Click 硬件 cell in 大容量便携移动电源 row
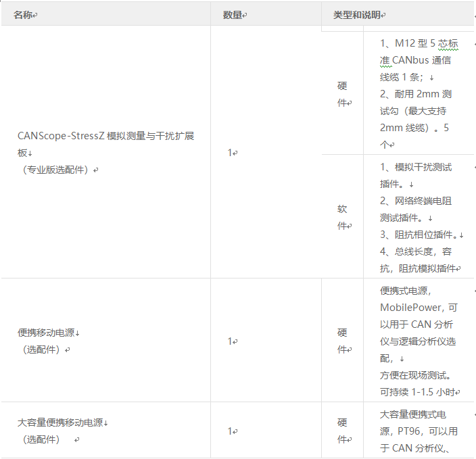476x459 pixels. (342, 431)
